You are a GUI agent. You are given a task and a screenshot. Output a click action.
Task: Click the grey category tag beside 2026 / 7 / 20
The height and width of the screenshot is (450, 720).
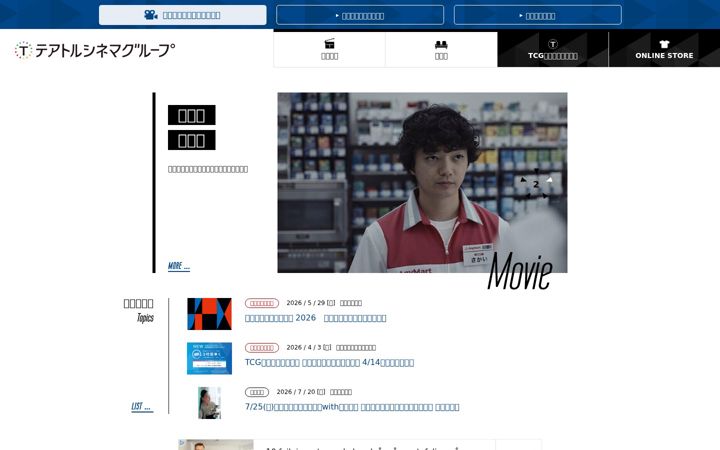click(x=257, y=392)
